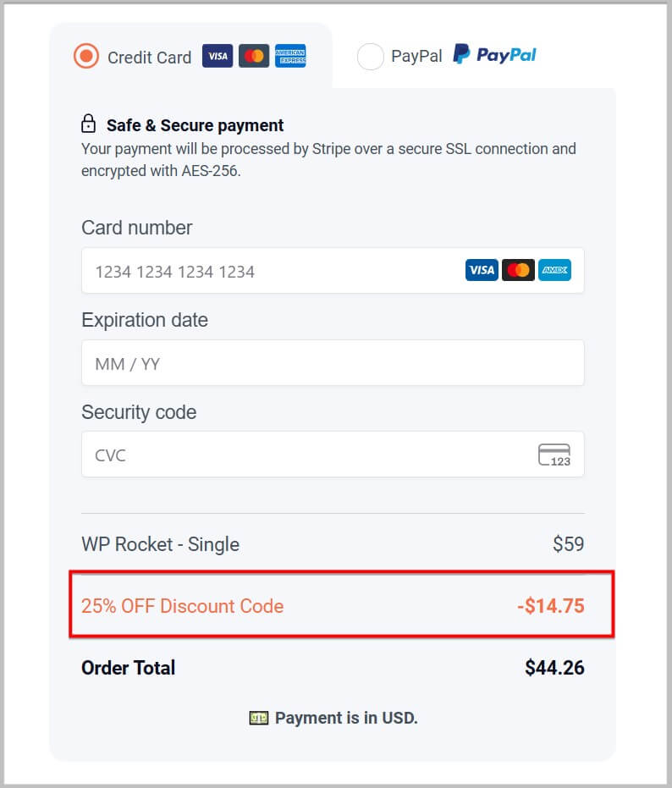Click the padlock icon beside Safe & Secure payment

pos(89,123)
